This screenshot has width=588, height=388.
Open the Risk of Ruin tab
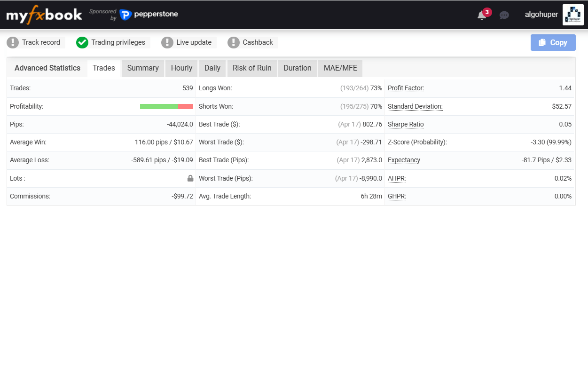coord(252,68)
